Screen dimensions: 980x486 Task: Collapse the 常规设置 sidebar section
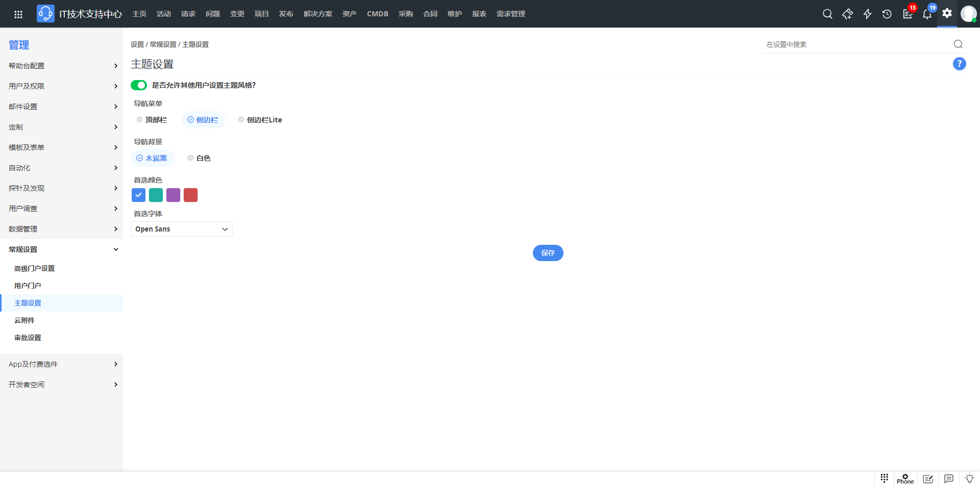tap(61, 249)
